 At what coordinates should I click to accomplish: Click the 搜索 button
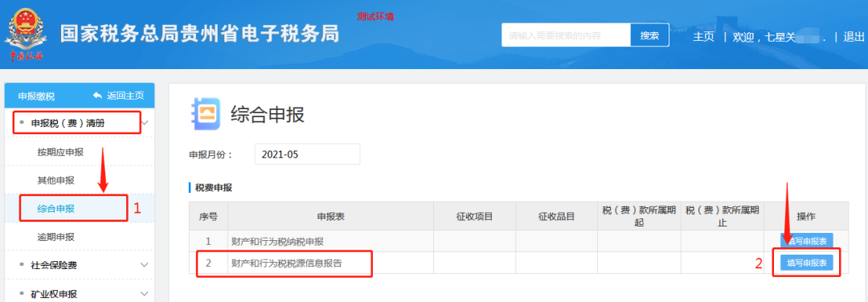coord(649,35)
